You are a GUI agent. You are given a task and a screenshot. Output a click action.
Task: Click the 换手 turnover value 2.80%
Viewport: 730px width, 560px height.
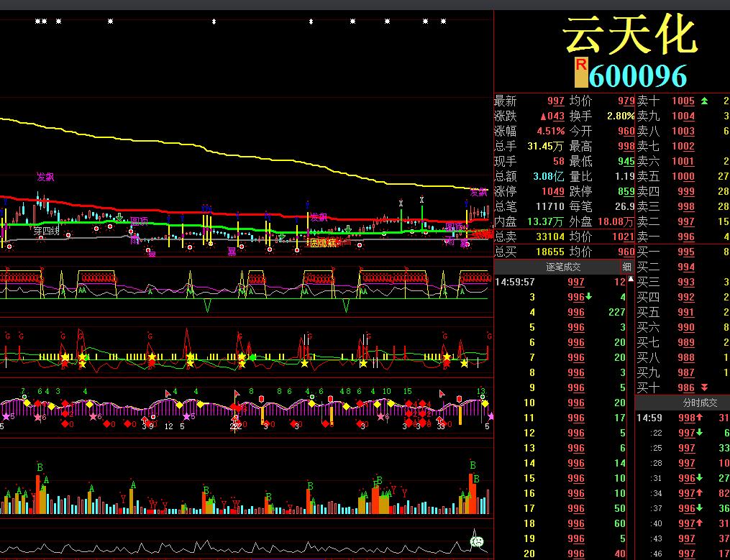point(621,116)
